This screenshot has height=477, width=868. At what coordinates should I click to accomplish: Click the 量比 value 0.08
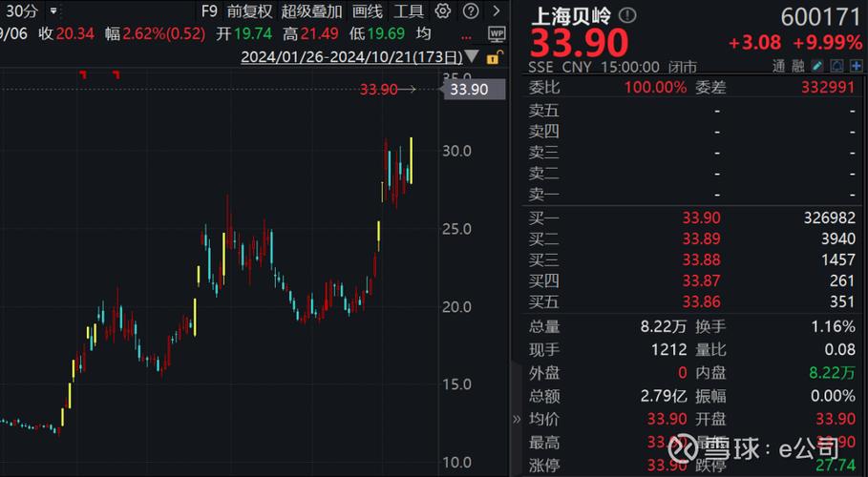click(x=839, y=350)
